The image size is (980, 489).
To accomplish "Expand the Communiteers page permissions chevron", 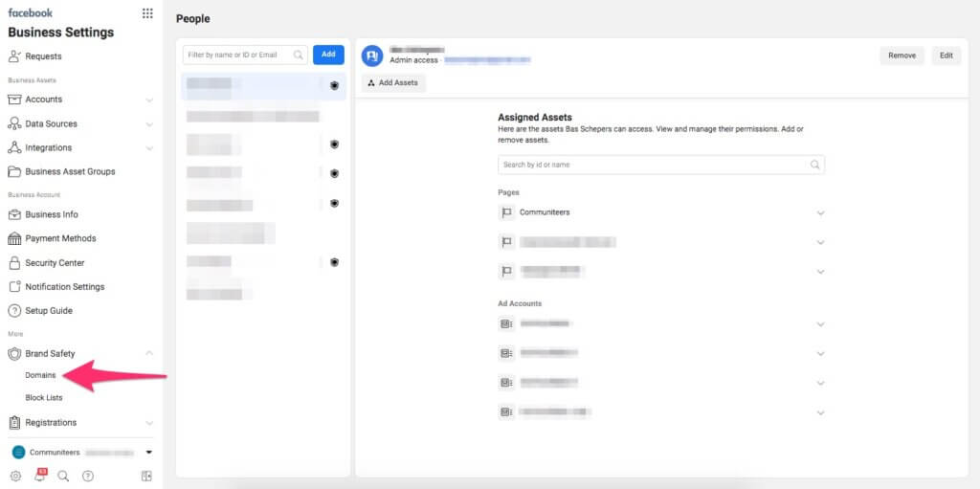I will [x=820, y=213].
